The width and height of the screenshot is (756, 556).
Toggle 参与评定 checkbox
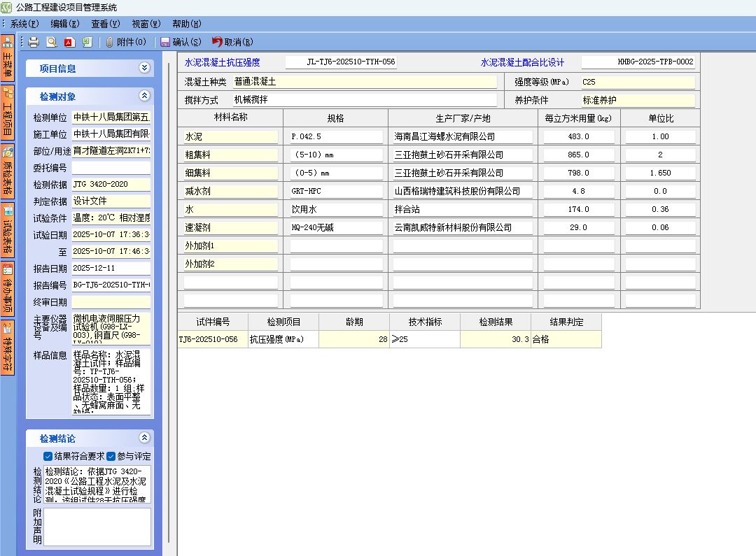tap(111, 457)
